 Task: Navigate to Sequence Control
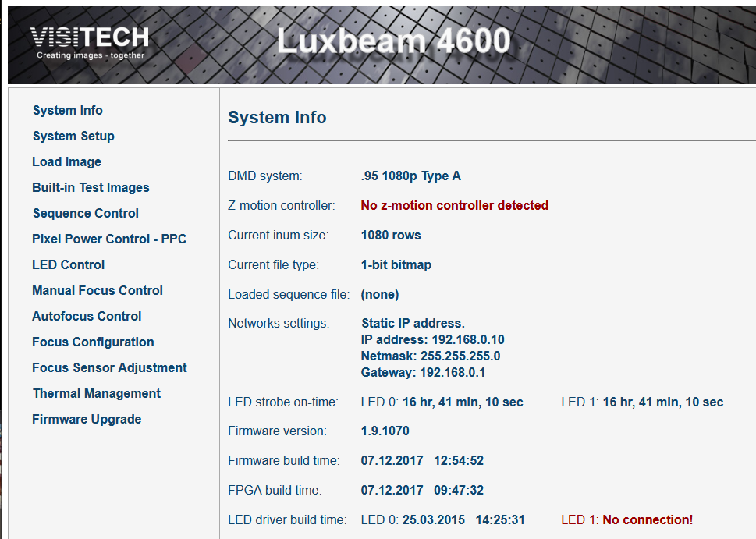(x=85, y=213)
